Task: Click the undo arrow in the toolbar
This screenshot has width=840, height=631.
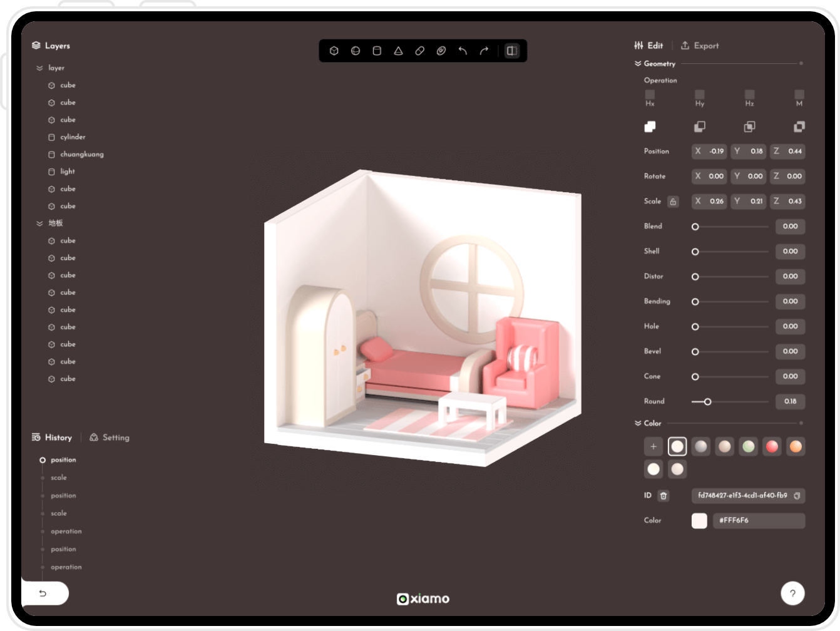Action: coord(463,51)
